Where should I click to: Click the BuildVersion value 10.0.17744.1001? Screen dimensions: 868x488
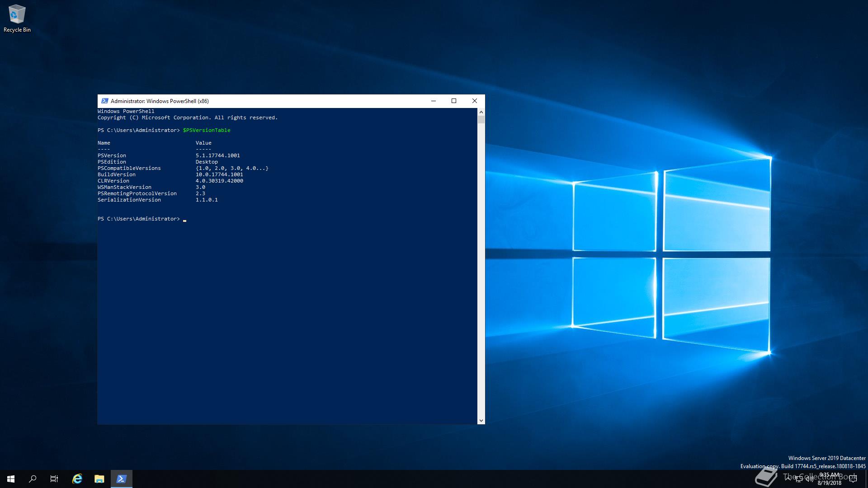coord(219,174)
